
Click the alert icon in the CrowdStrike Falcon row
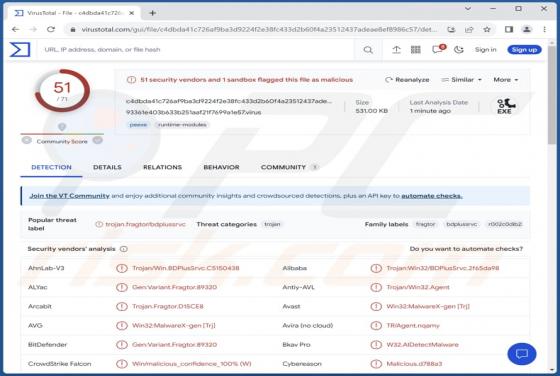point(122,364)
